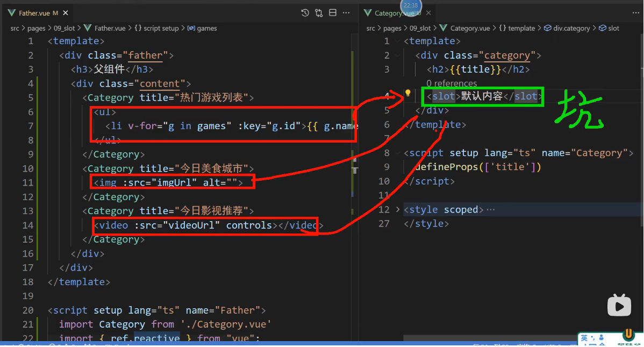The height and width of the screenshot is (347, 644).
Task: Open 'src' breadcrumb in Father.vue editor
Action: 15,29
